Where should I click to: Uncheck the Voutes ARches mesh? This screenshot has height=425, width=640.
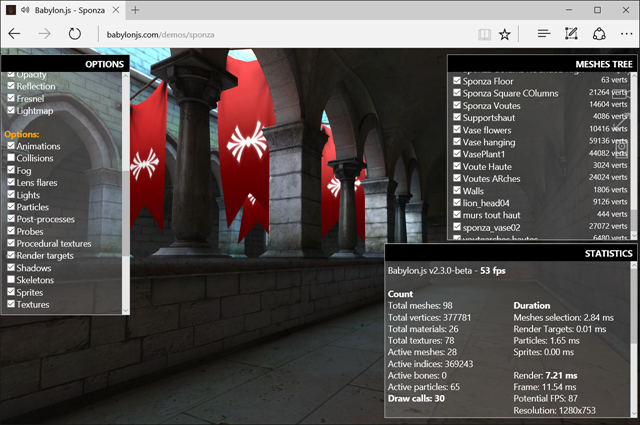(x=457, y=178)
